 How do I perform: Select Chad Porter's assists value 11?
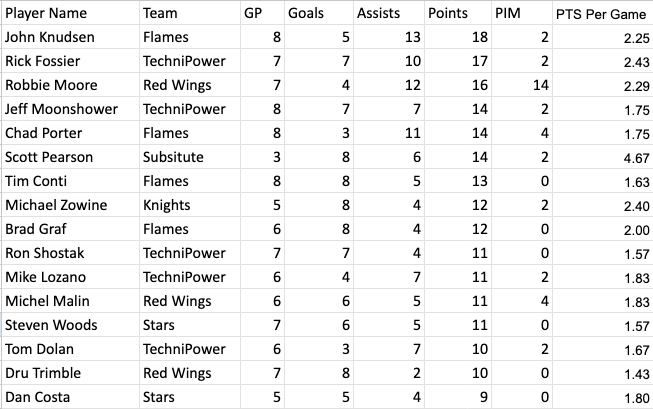389,133
